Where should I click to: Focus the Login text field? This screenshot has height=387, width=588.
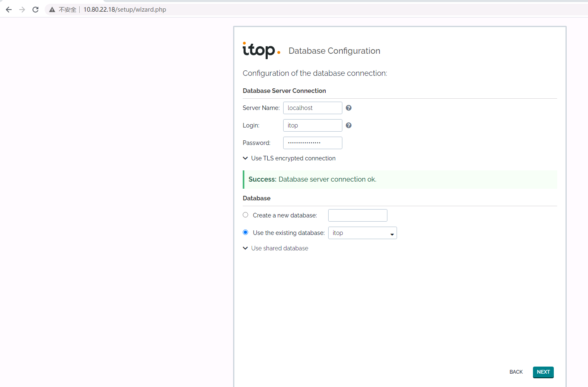(x=312, y=125)
